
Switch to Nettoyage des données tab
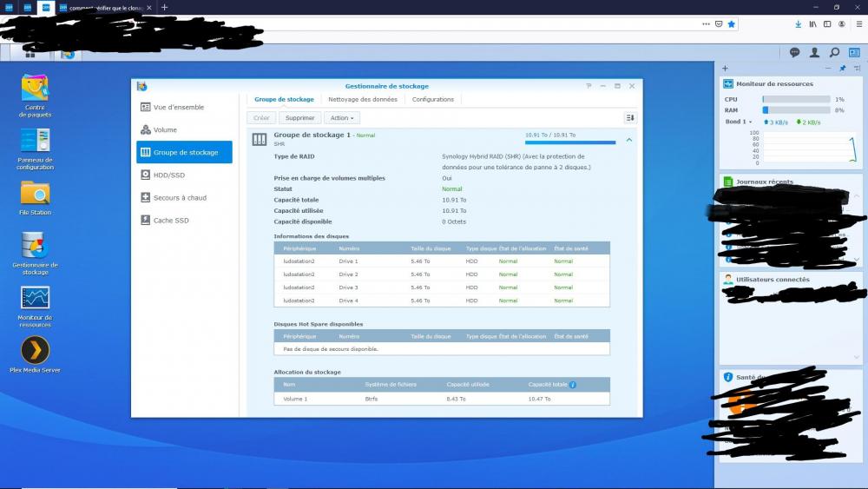point(363,100)
